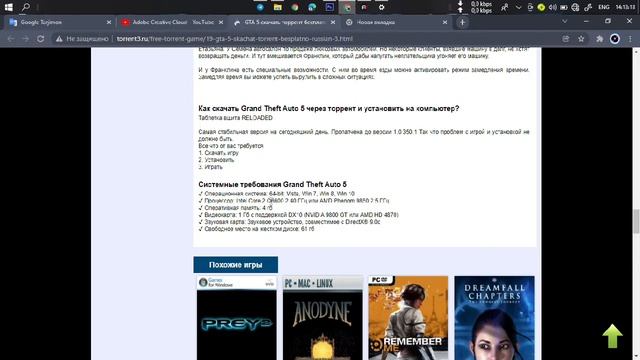Click the share page icon
Screen dimensions: 640x360
pyautogui.click(x=566, y=39)
